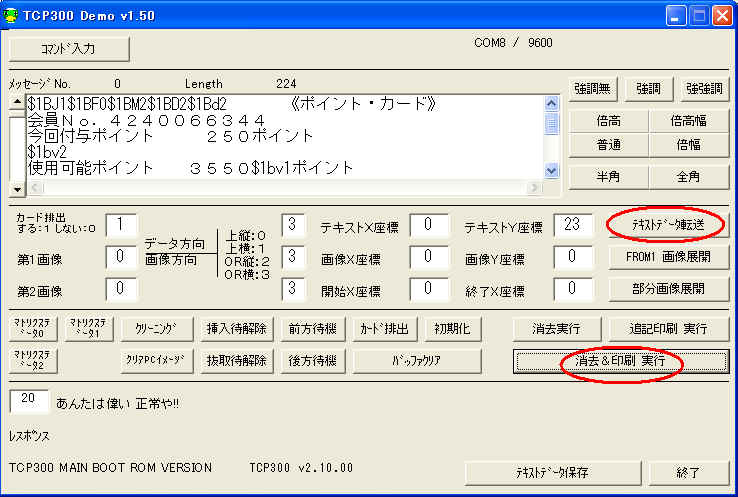Eject card with カード排出 button
Viewport: 738px width, 497px height.
point(385,329)
